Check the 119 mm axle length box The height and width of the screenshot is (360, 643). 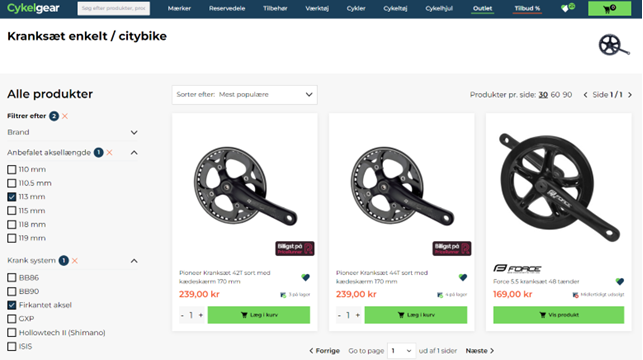tap(12, 238)
